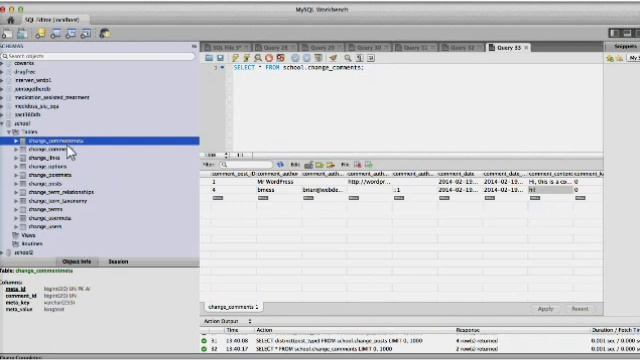Switch to the Query 30 tab
The image size is (640, 360).
369,48
